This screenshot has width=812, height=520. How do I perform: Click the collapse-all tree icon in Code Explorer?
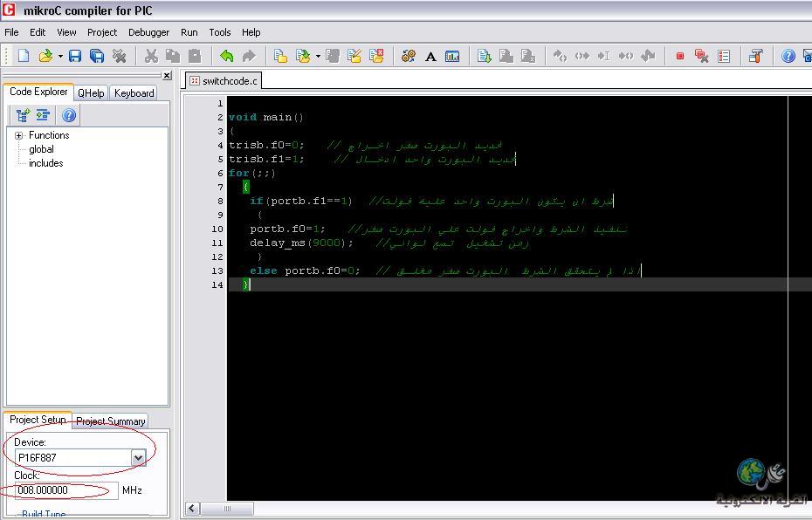click(x=43, y=115)
